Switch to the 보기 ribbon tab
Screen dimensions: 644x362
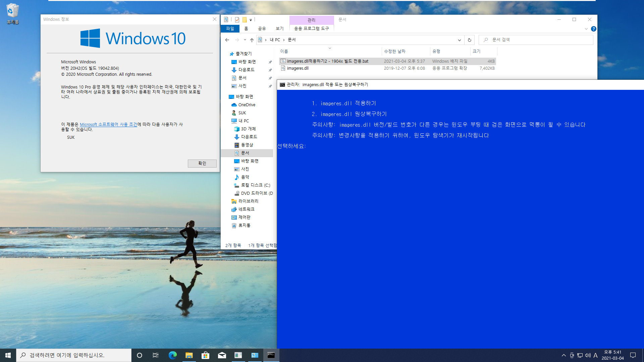click(x=279, y=28)
